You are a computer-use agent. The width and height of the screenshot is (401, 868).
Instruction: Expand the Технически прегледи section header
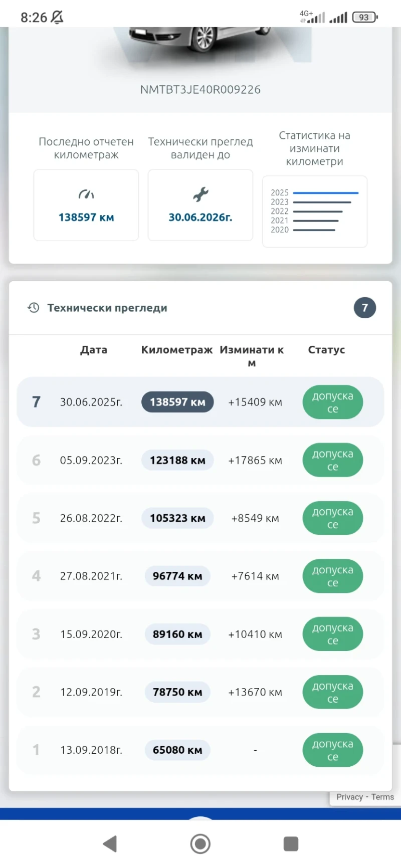[x=107, y=308]
